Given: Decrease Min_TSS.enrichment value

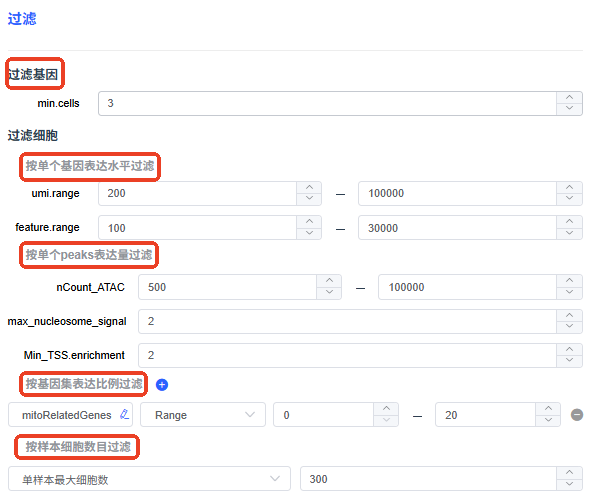Looking at the screenshot, I should coord(569,361).
